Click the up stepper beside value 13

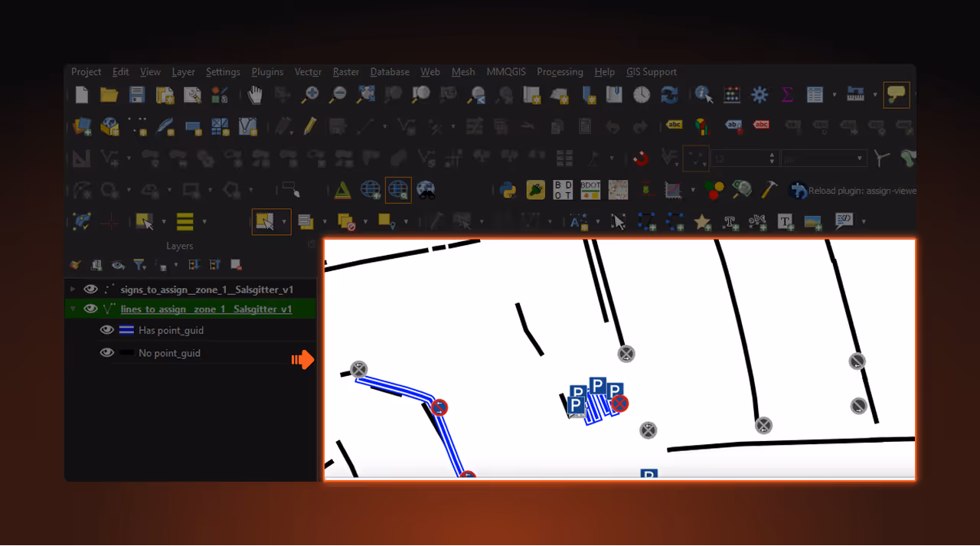pyautogui.click(x=773, y=155)
